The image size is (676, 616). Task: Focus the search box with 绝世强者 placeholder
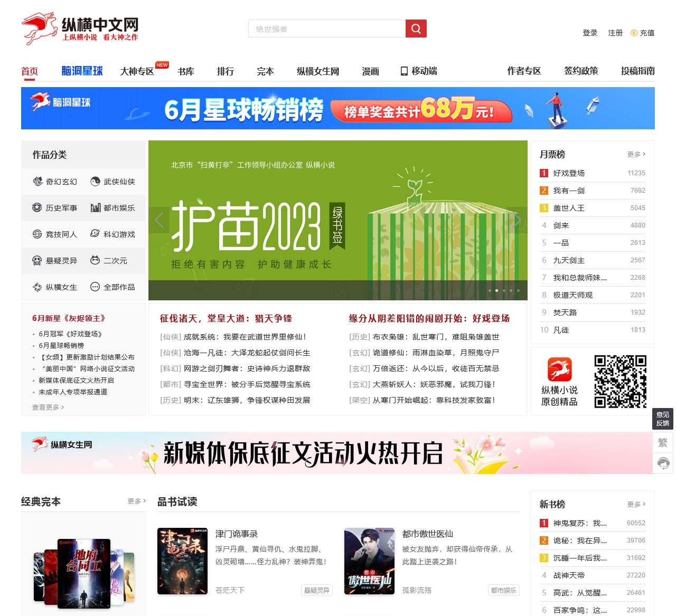click(327, 29)
